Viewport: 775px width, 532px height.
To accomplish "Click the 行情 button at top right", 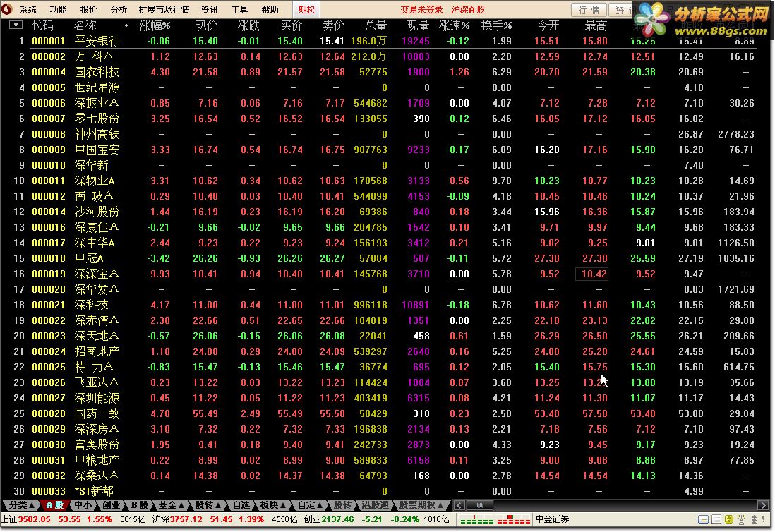I will point(589,10).
